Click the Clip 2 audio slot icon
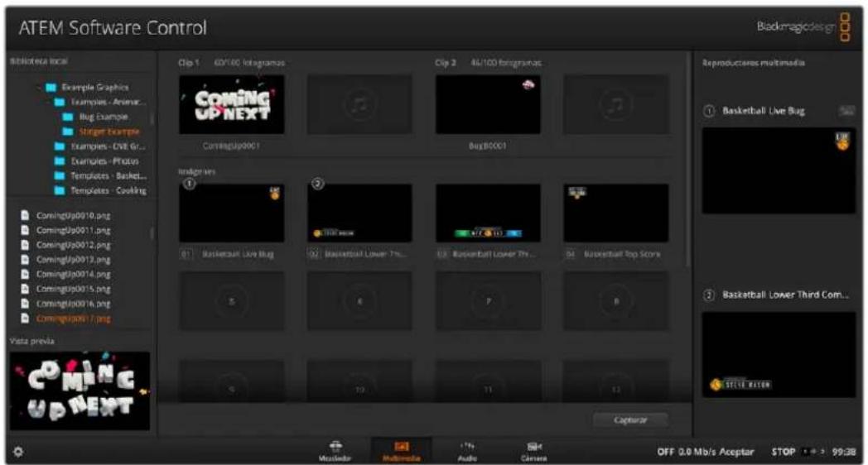Image resolution: width=868 pixels, height=465 pixels. click(615, 104)
